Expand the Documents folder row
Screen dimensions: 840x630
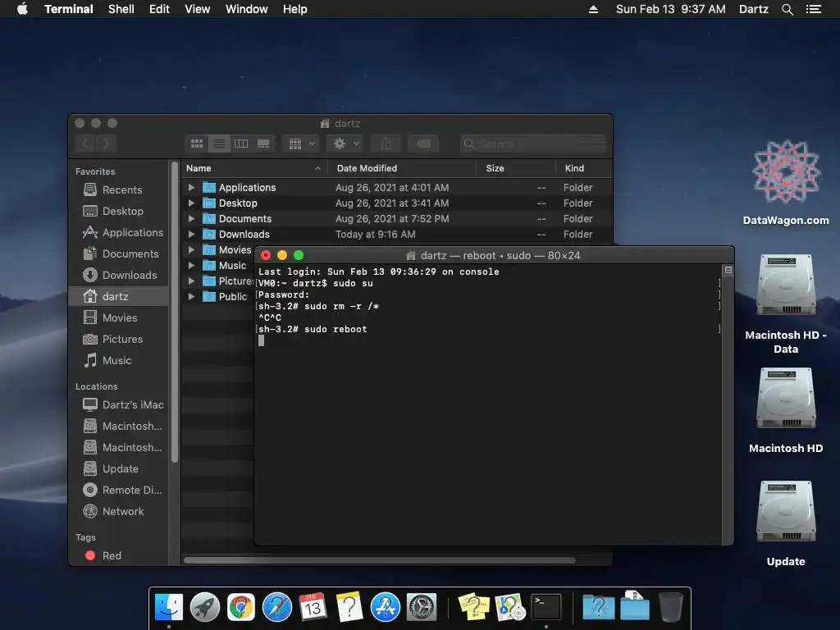[191, 218]
